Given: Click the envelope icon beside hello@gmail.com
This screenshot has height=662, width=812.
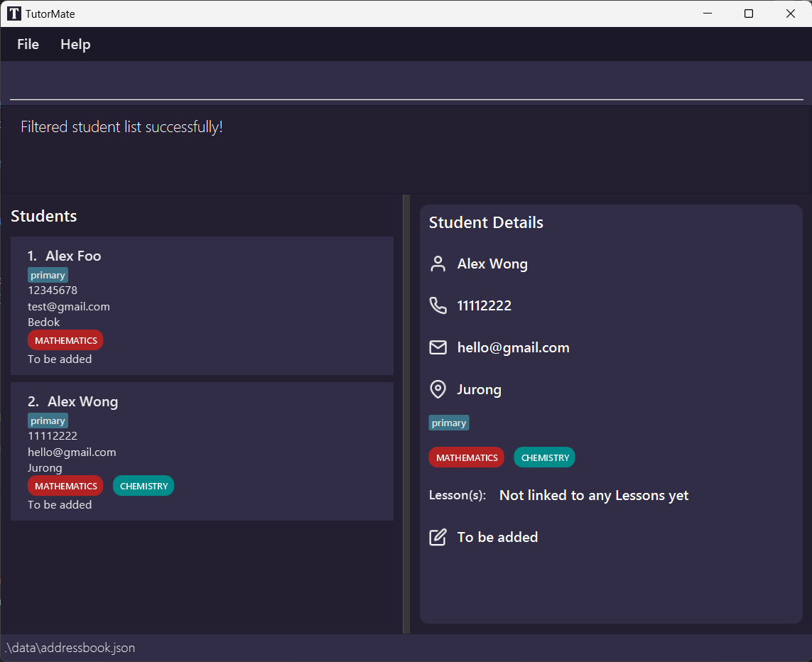Looking at the screenshot, I should (x=438, y=347).
